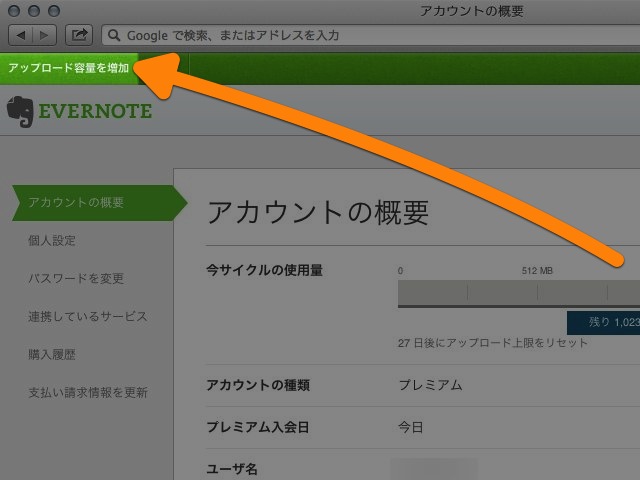Click アップロード容量を増加 button

coord(69,68)
